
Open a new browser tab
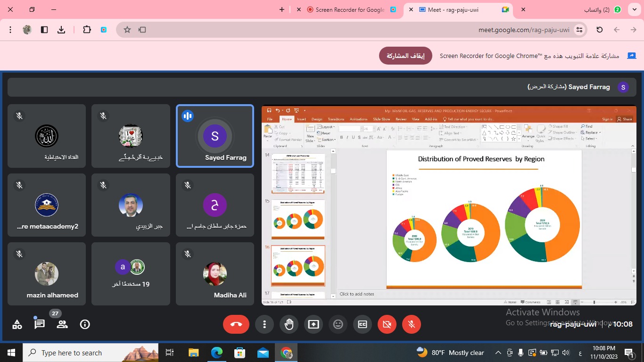point(282,9)
